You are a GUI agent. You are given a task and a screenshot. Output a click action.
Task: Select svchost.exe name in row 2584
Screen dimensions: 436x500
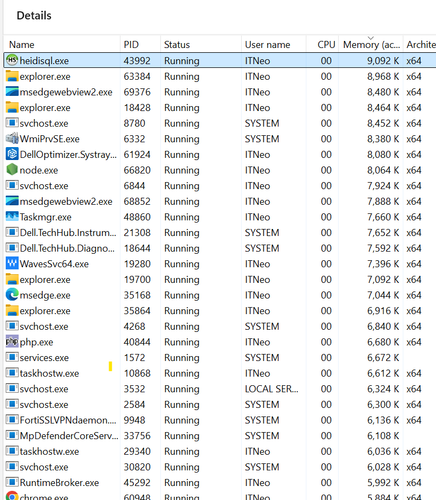tap(44, 404)
